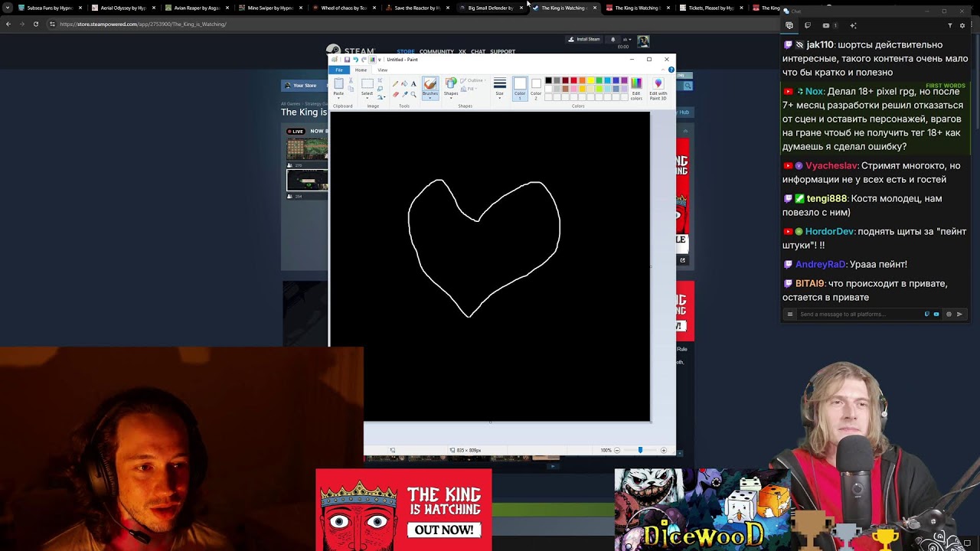Viewport: 980px width, 551px height.
Task: Open Steam STORE menu link
Action: tap(406, 51)
